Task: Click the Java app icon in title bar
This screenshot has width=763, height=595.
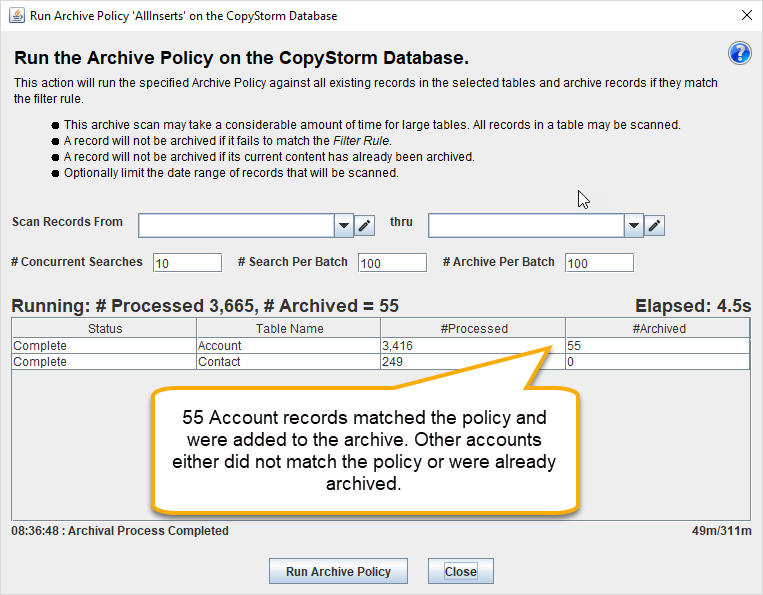Action: (17, 15)
